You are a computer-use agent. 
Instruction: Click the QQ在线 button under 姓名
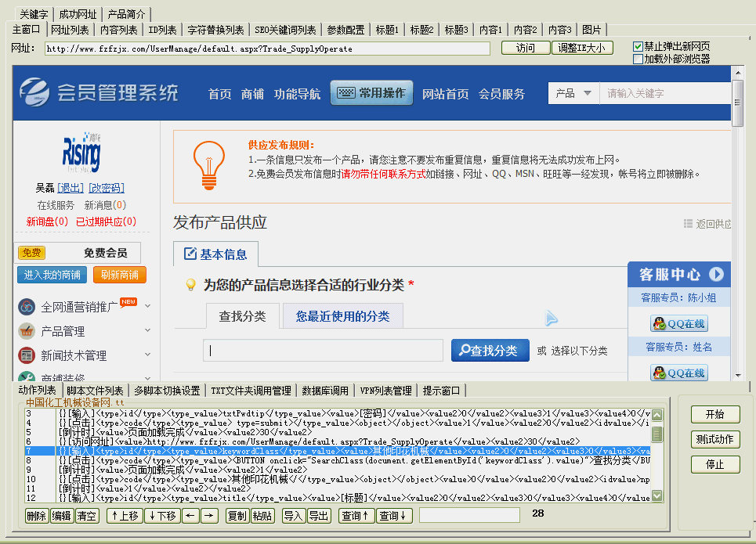(x=679, y=373)
